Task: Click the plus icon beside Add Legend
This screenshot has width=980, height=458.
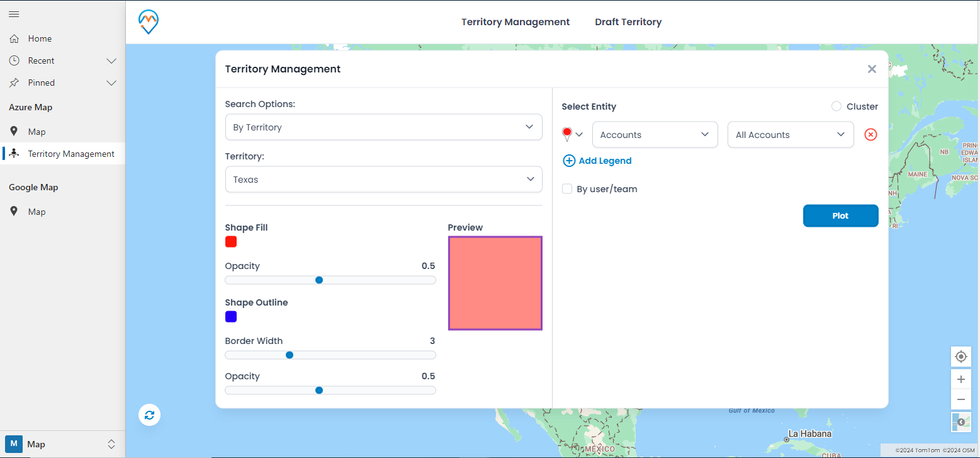Action: tap(569, 161)
